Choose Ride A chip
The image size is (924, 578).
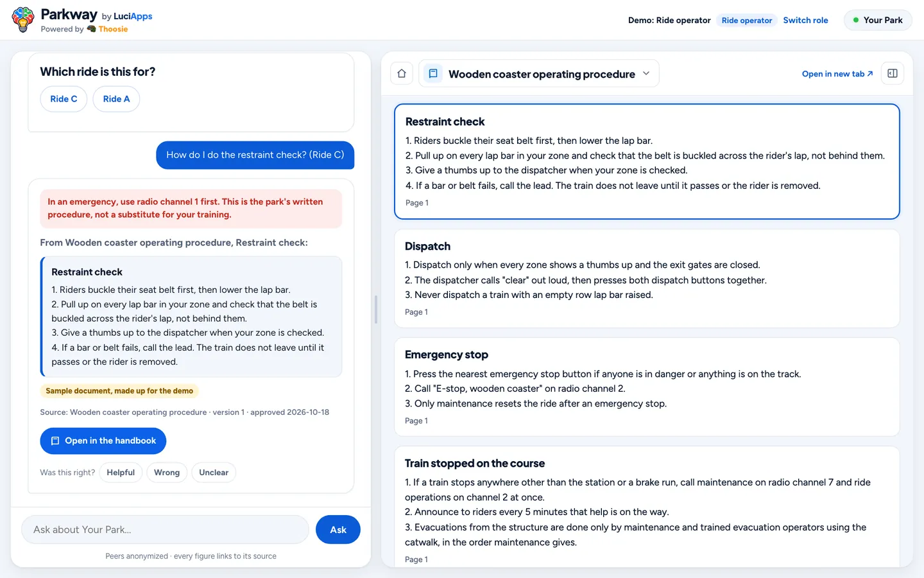[x=116, y=99]
